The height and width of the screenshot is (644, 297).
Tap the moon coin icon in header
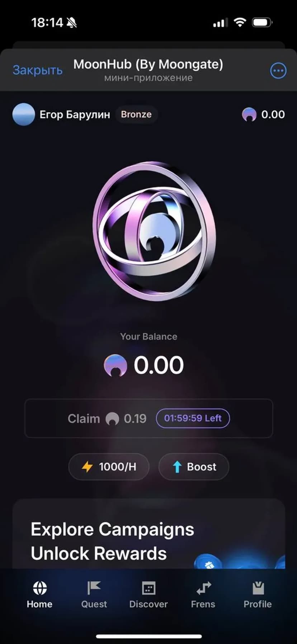[249, 115]
